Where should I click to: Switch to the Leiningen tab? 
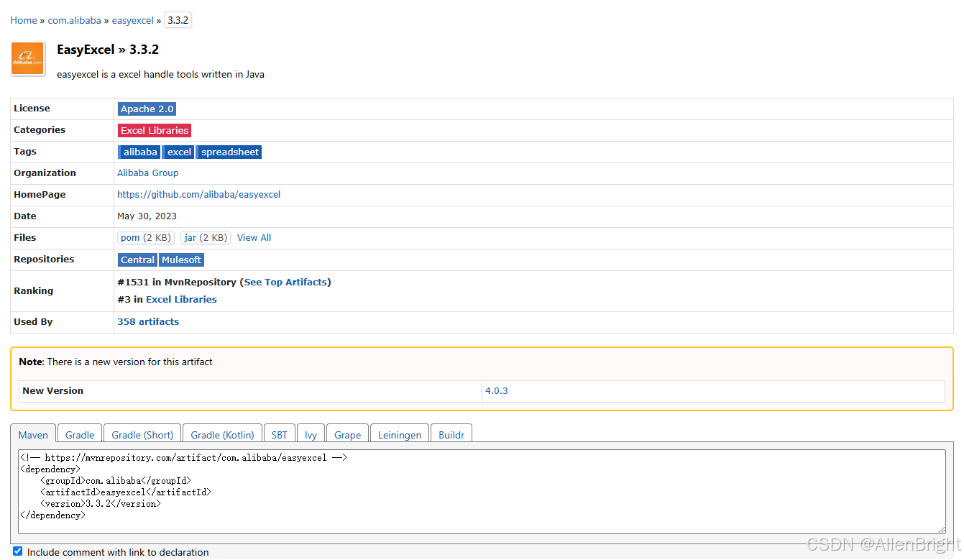(x=399, y=434)
